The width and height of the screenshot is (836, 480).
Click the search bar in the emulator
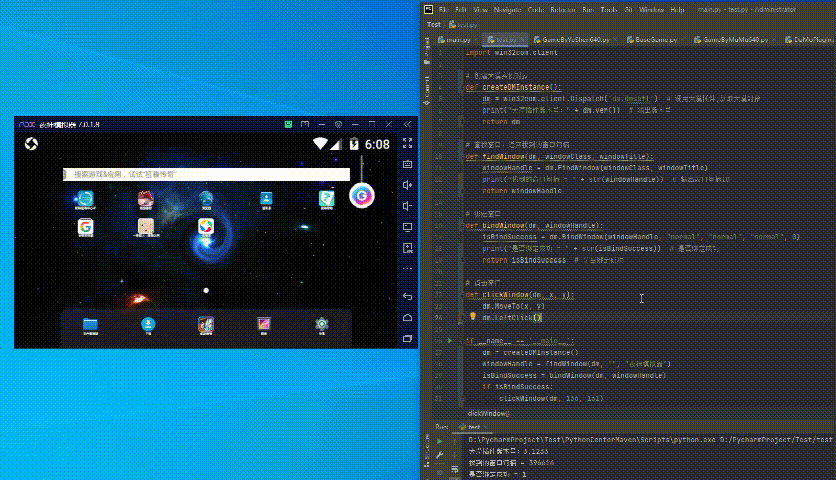(206, 174)
